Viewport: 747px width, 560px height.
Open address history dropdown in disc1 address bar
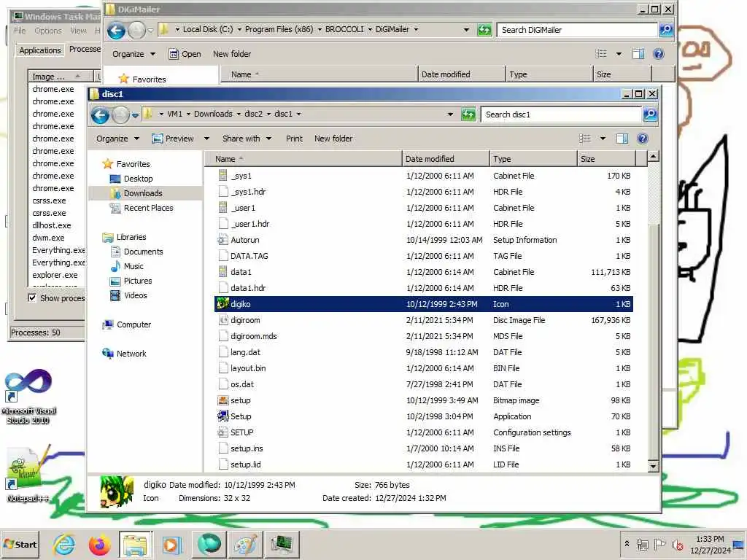click(x=450, y=114)
